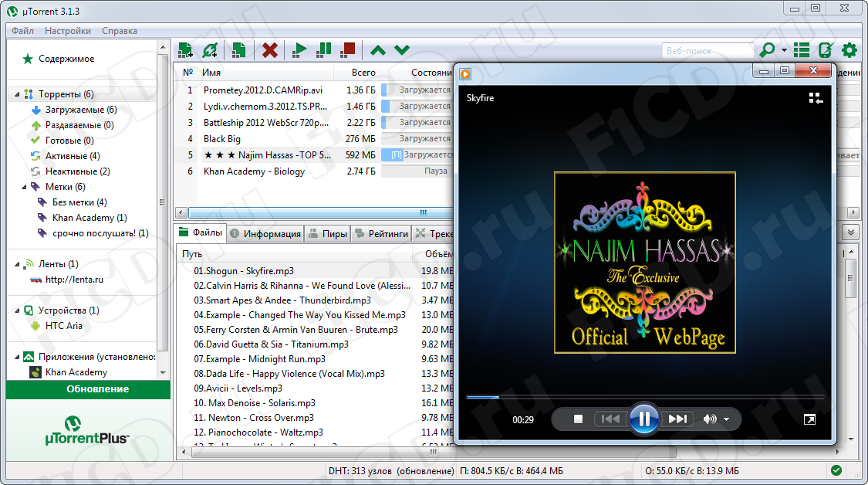Screen dimensions: 868x485
Task: Collapse the Приложения tree node
Action: (17, 357)
